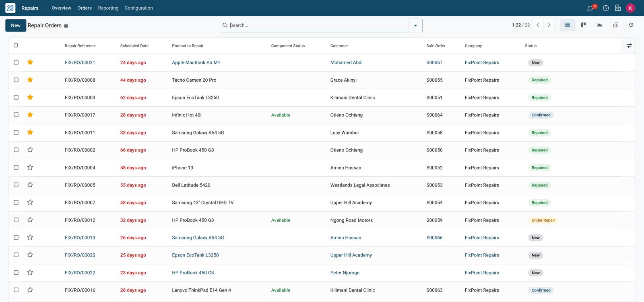Screen dimensions: 644x302
Task: Switch to list view
Action: 568,25
